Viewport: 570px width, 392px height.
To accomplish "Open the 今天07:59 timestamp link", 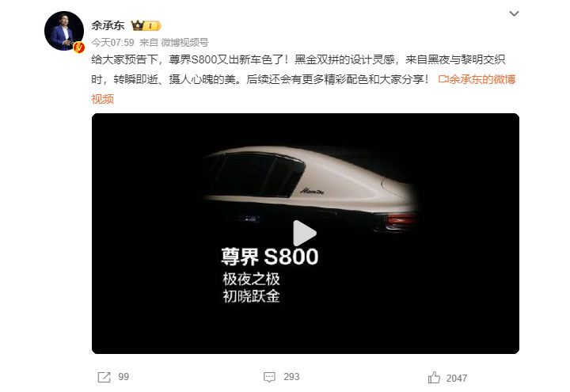I will (x=112, y=43).
